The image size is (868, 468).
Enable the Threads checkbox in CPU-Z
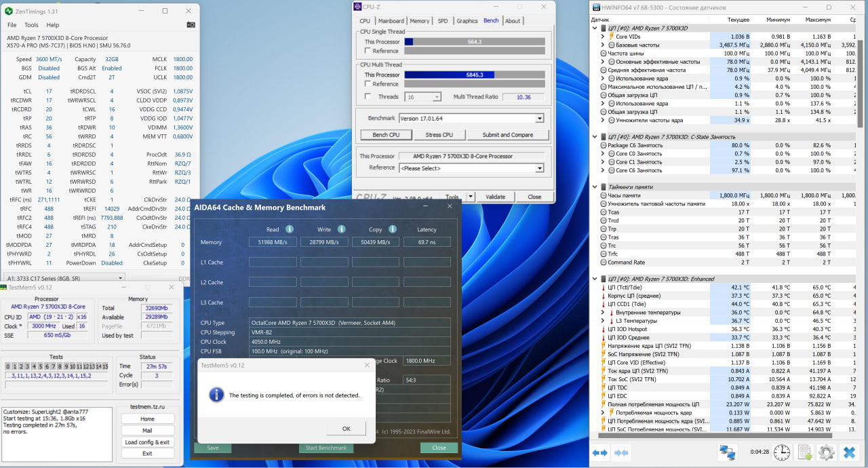[x=368, y=97]
